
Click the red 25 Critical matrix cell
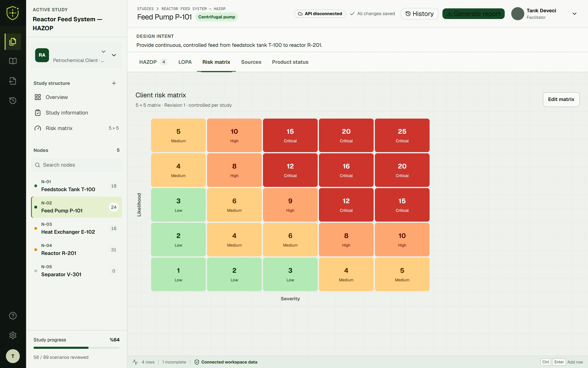tap(402, 135)
